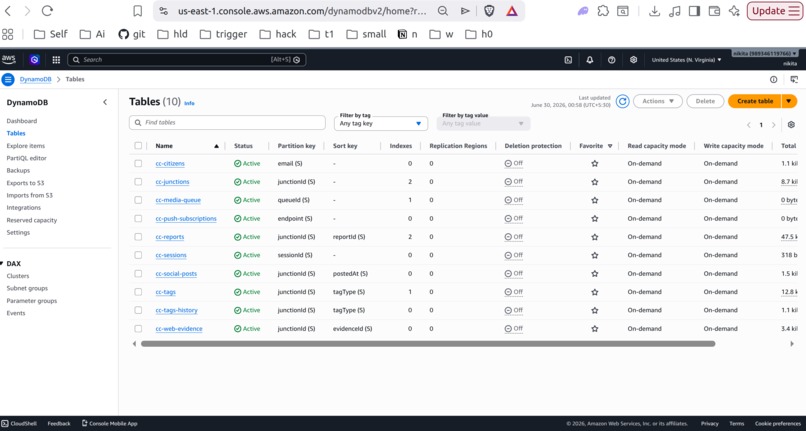Refresh the tables list
This screenshot has height=431, width=806.
622,101
